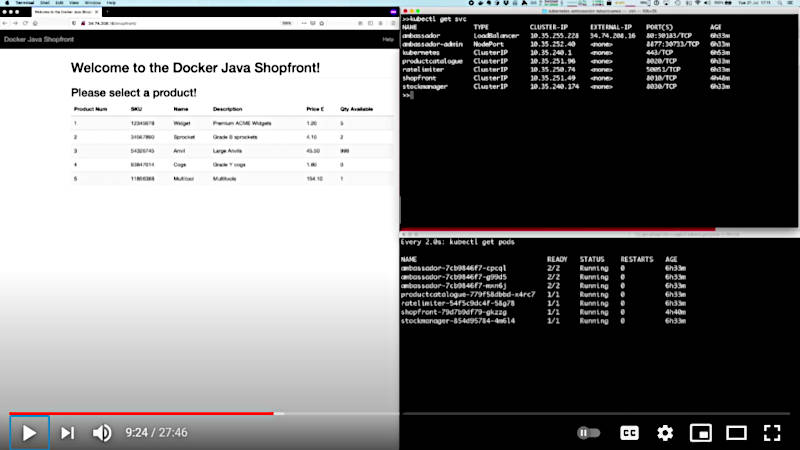Open the Help link in the shopfront navbar
This screenshot has height=450, width=800.
pos(388,39)
